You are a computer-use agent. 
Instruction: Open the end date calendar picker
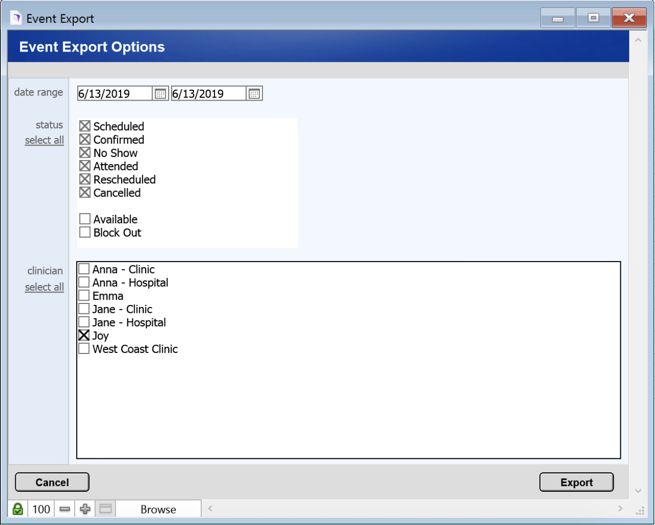point(254,94)
